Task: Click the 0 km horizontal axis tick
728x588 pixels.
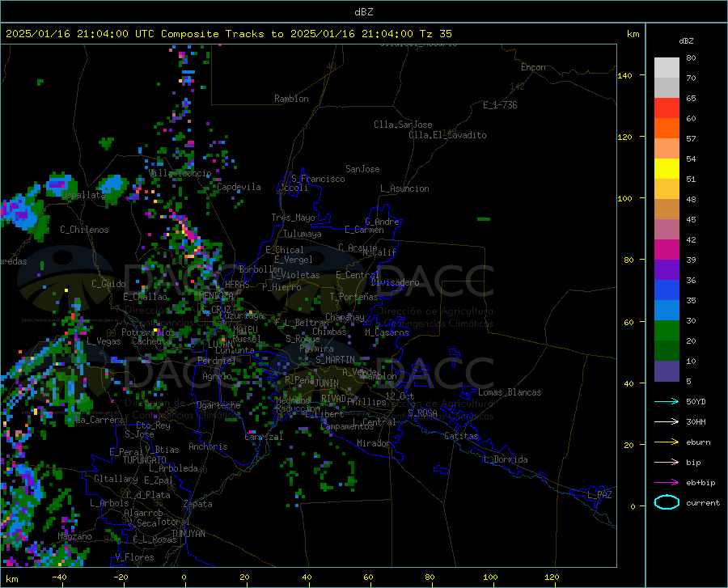Action: (184, 577)
